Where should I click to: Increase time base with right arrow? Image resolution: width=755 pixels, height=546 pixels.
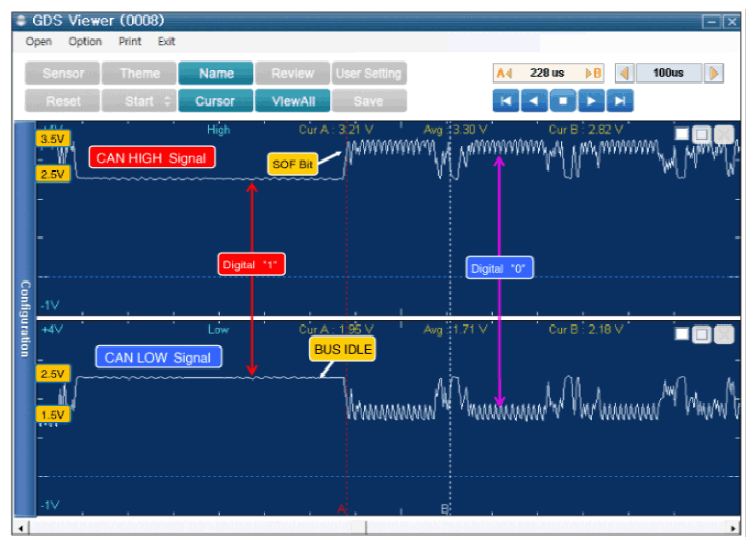coord(714,73)
